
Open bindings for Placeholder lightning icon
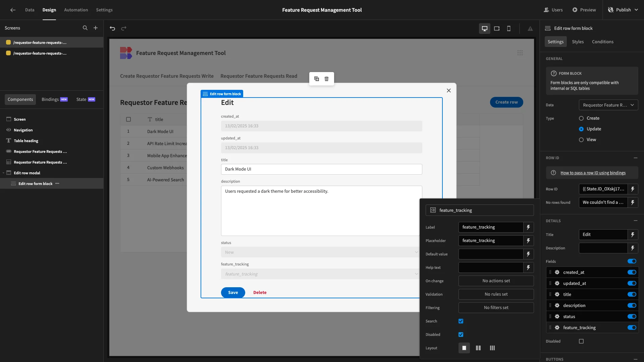pyautogui.click(x=529, y=241)
